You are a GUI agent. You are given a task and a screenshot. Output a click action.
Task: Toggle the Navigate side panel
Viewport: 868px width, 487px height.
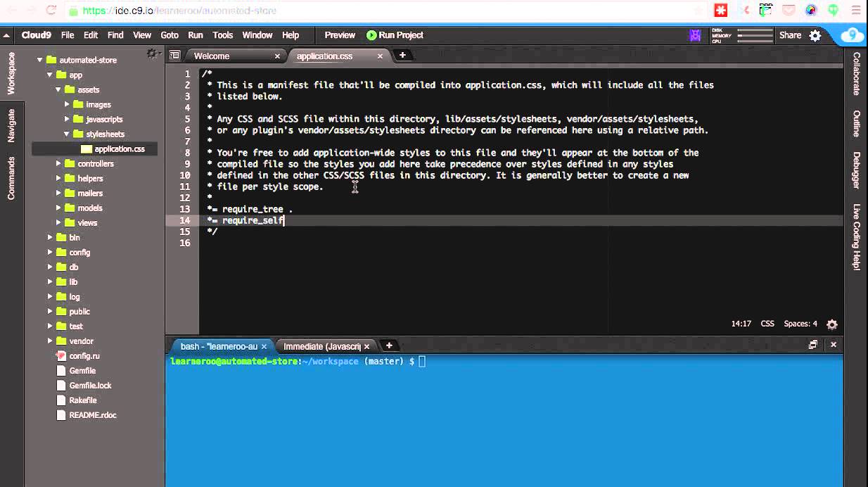click(11, 125)
